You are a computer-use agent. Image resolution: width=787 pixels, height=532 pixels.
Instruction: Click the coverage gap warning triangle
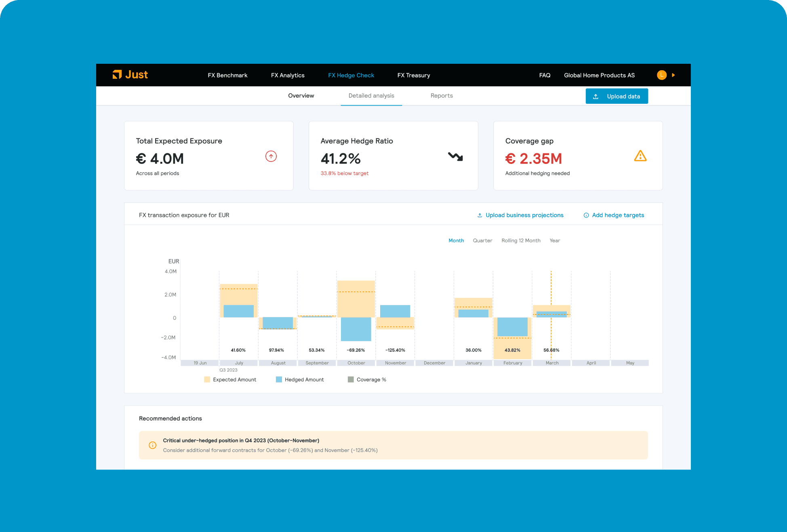(640, 156)
